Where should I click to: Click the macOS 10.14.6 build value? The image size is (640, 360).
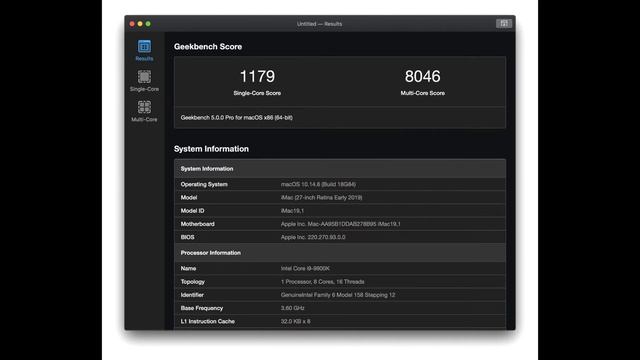click(318, 184)
